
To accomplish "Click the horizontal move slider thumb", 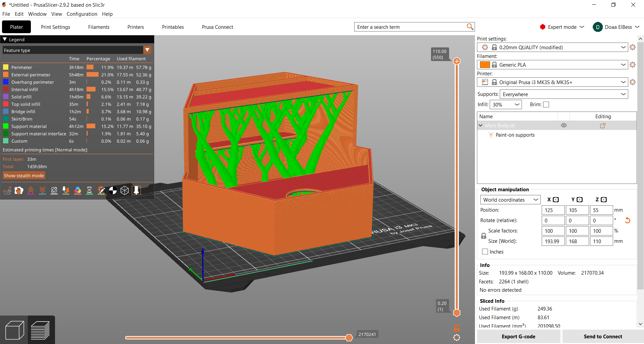I will click(349, 338).
